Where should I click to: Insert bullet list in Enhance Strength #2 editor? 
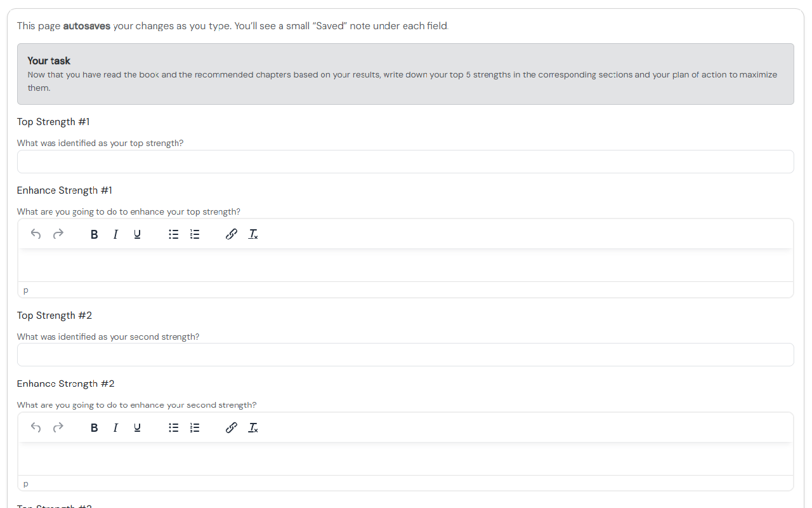(173, 428)
